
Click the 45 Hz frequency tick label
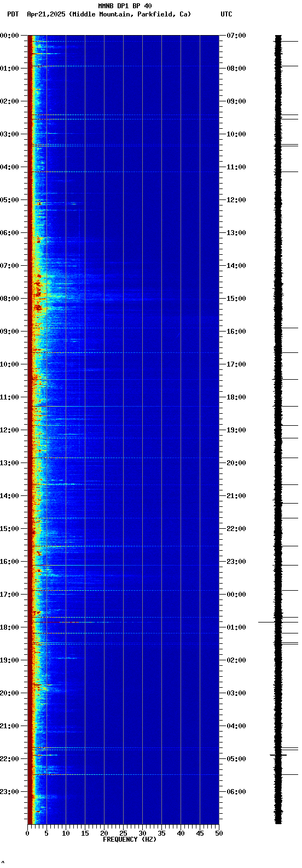[200, 833]
